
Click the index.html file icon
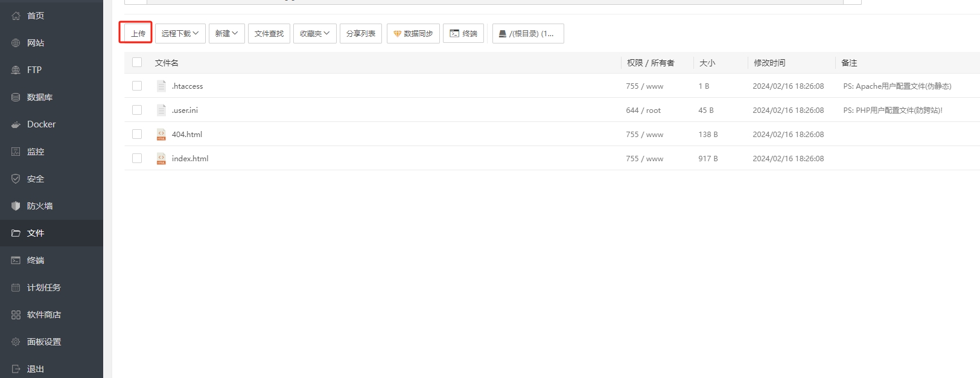tap(161, 158)
